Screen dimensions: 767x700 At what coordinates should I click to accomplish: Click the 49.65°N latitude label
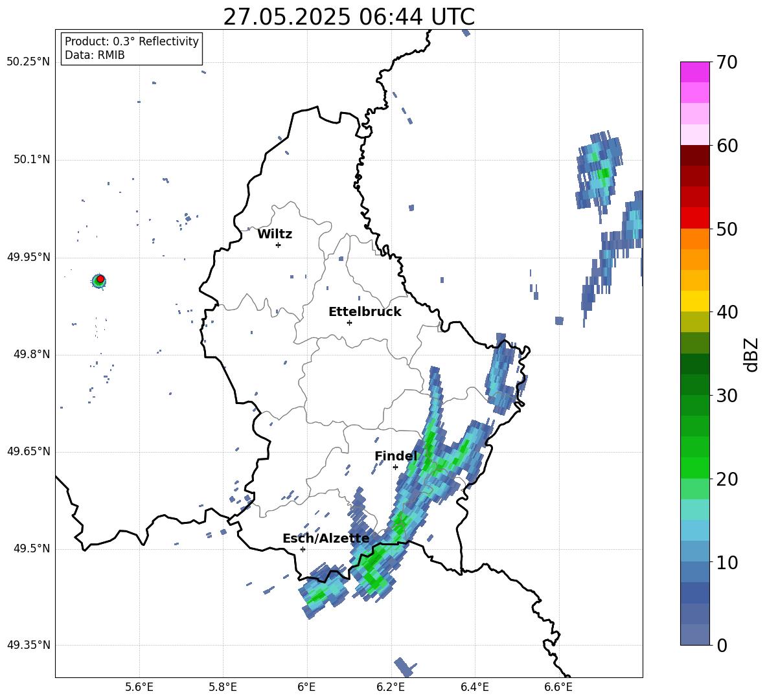pyautogui.click(x=29, y=451)
